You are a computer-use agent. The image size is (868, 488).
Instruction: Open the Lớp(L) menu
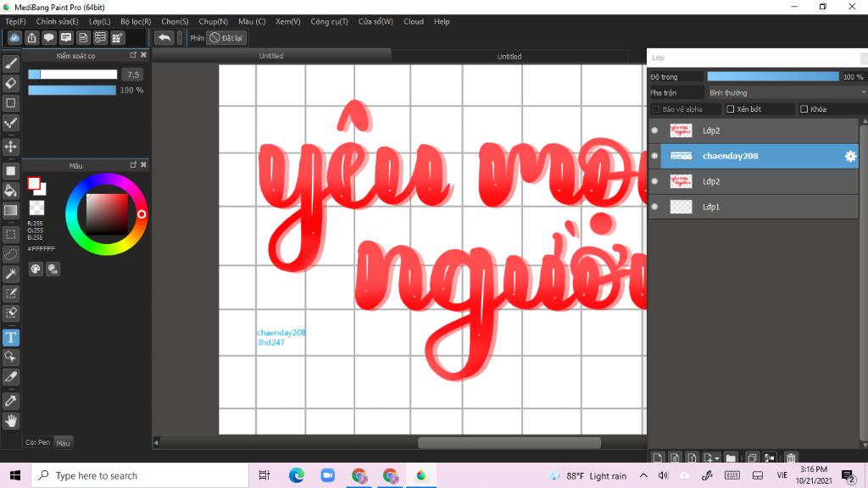coord(100,21)
